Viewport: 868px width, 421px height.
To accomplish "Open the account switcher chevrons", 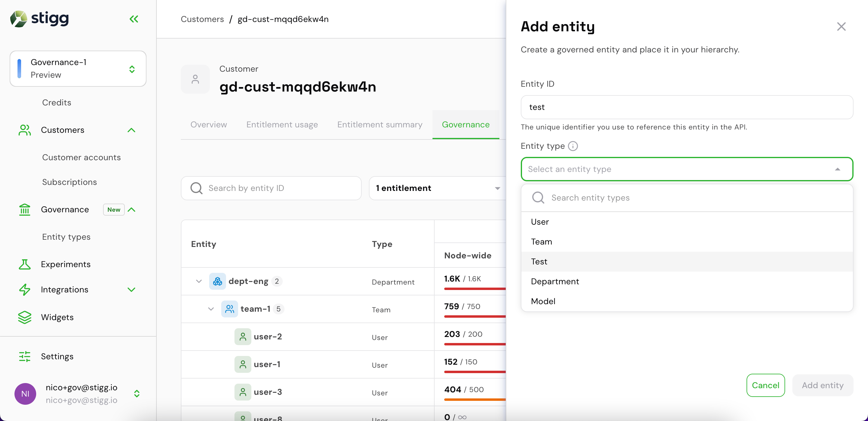I will coord(137,394).
